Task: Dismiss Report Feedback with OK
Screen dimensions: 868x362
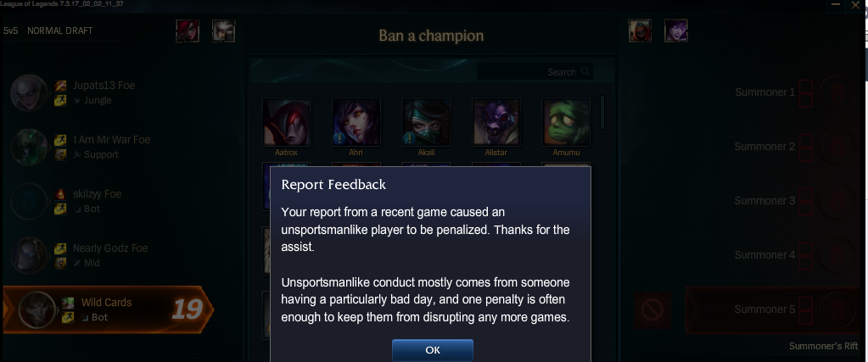Action: coord(433,350)
